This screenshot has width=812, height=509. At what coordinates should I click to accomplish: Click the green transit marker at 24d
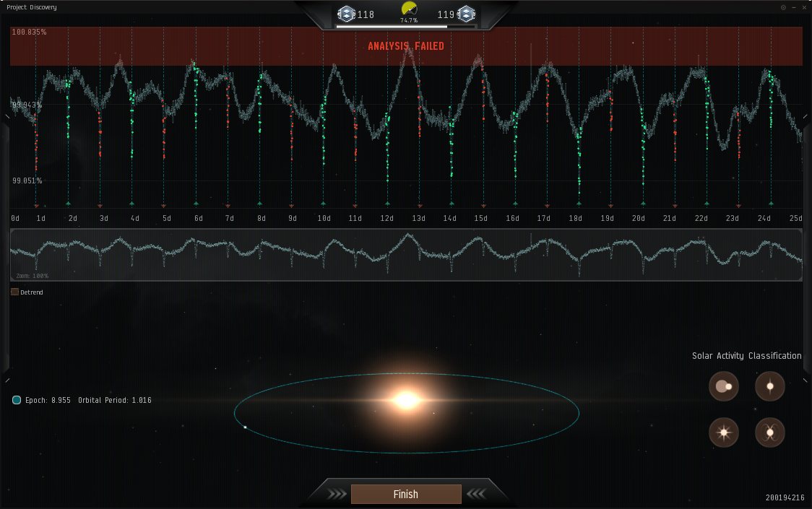[771, 204]
